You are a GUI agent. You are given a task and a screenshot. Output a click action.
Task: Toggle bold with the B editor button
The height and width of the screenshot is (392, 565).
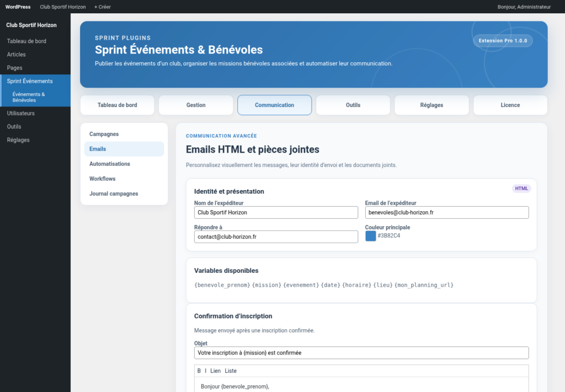(199, 370)
